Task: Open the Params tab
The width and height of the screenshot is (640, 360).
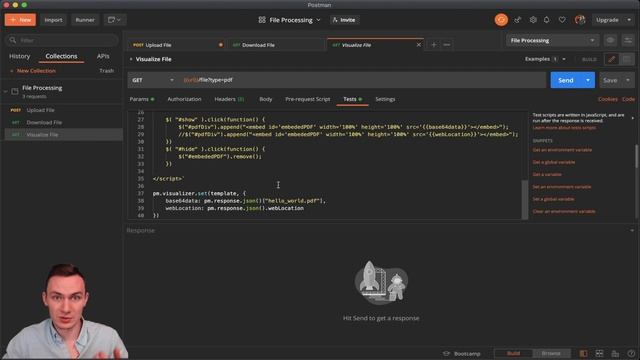Action: (142, 99)
